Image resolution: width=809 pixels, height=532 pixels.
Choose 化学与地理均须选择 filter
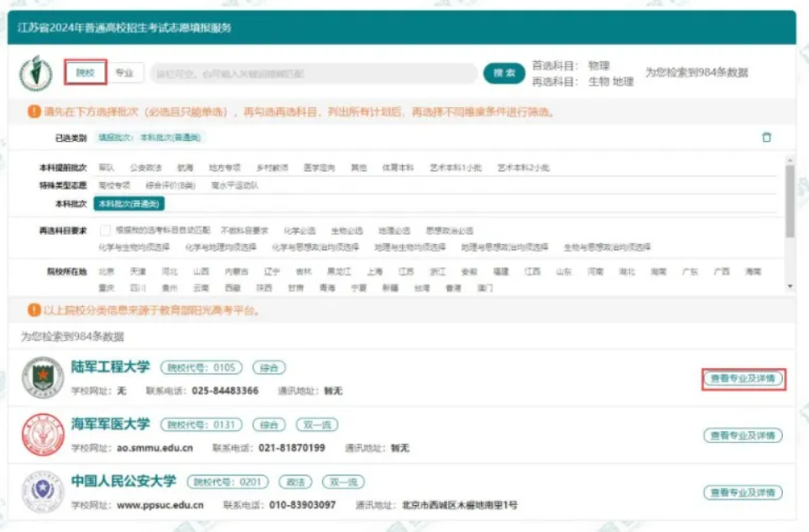tap(221, 248)
